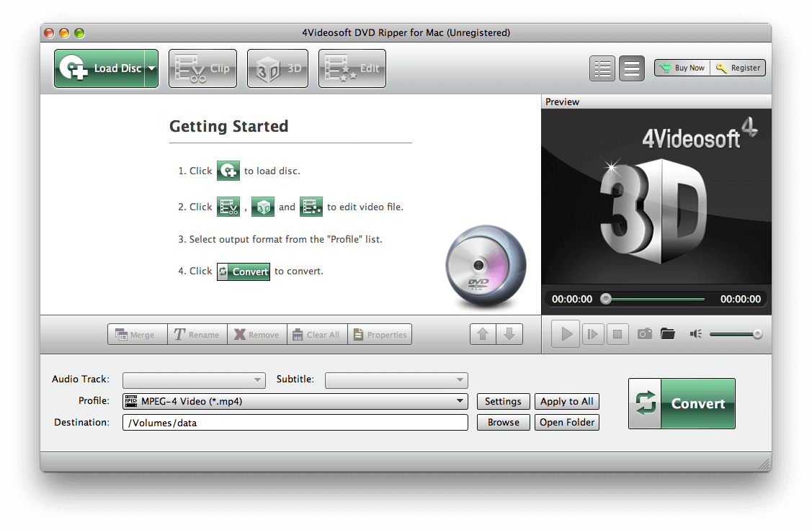Open the Edit video tool
The image size is (812, 530).
(352, 68)
